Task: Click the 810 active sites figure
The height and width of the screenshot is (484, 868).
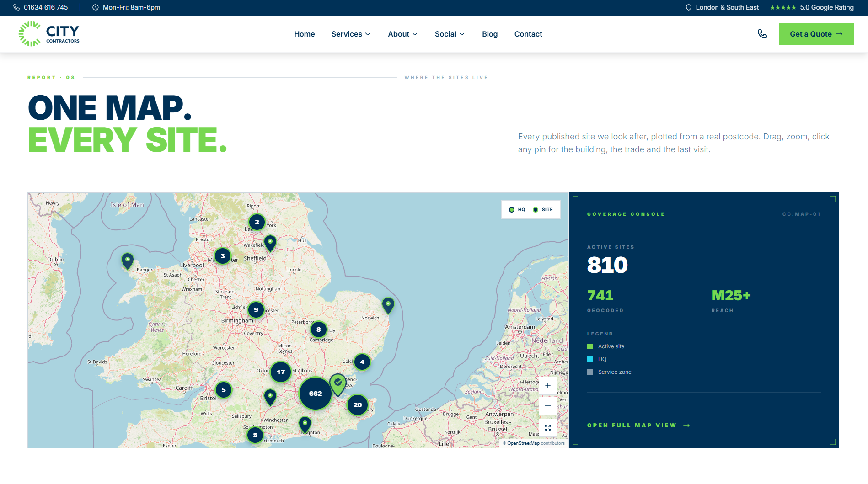Action: [x=607, y=265]
